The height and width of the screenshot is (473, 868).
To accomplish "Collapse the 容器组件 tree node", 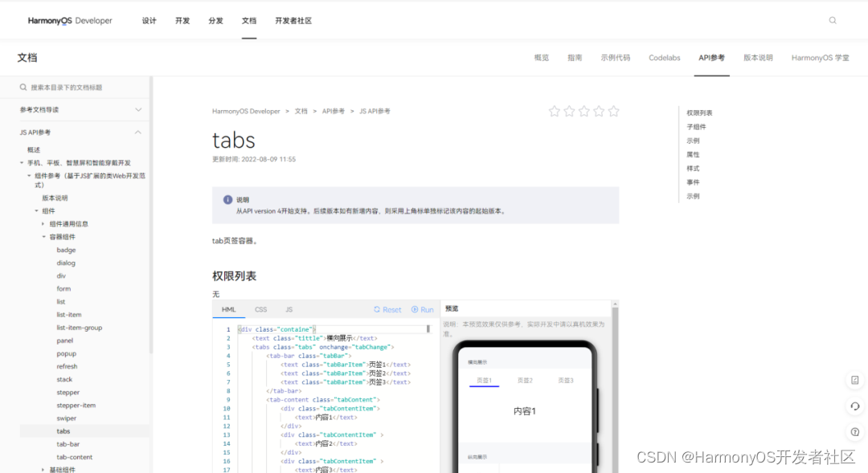I will click(x=43, y=237).
